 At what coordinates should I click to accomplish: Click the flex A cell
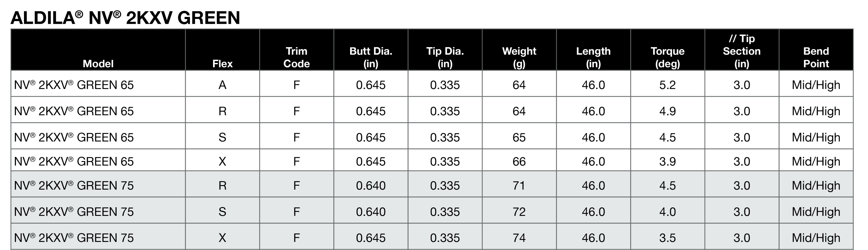click(x=222, y=85)
